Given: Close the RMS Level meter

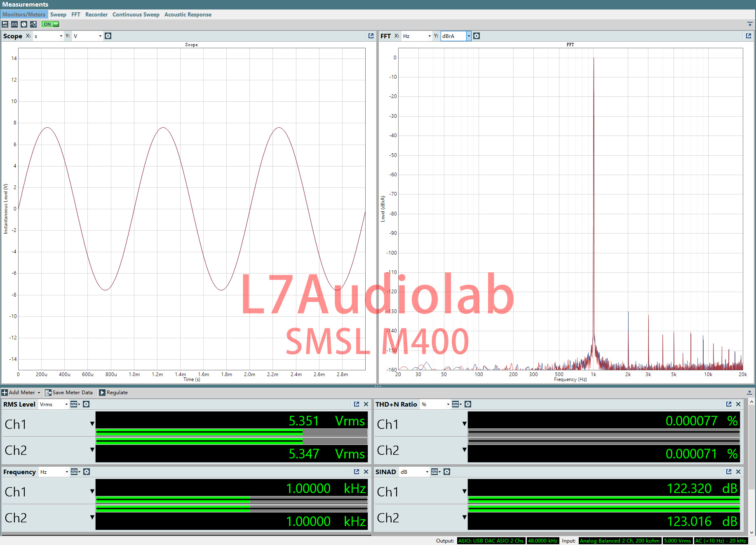Looking at the screenshot, I should pos(366,404).
